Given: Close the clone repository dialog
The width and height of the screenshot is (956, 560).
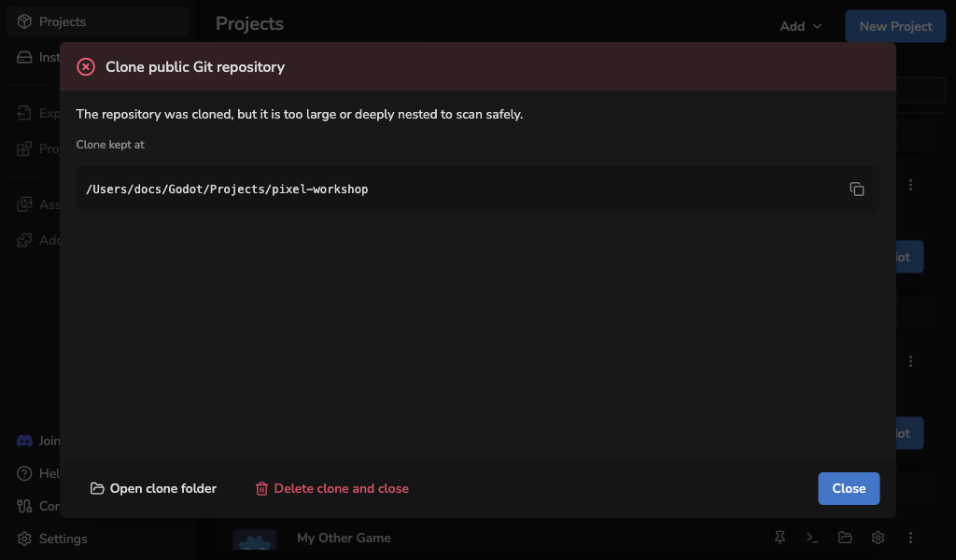Looking at the screenshot, I should click(849, 489).
